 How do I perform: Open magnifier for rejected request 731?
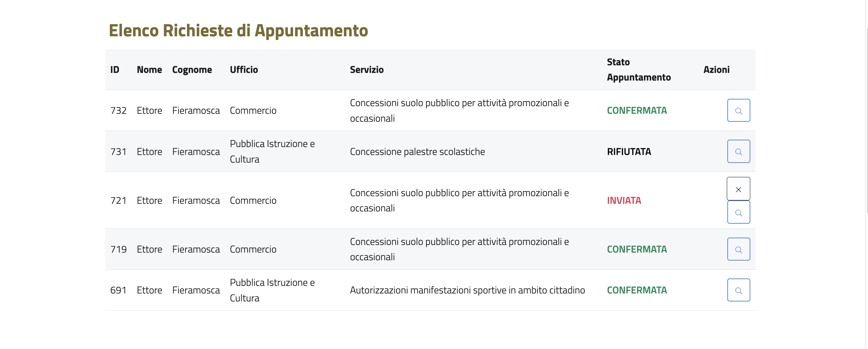tap(738, 151)
